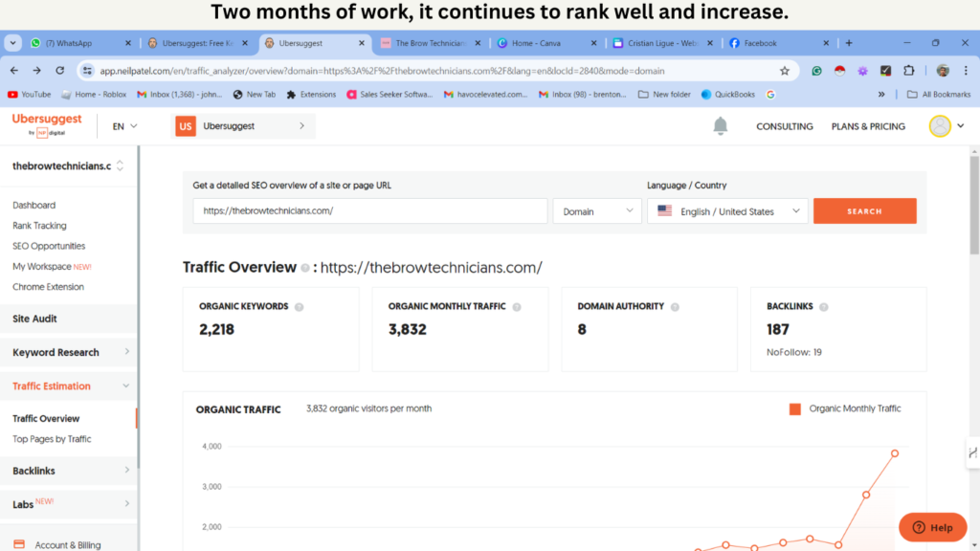
Task: Show more bookmarks with double-chevron
Action: pyautogui.click(x=881, y=95)
